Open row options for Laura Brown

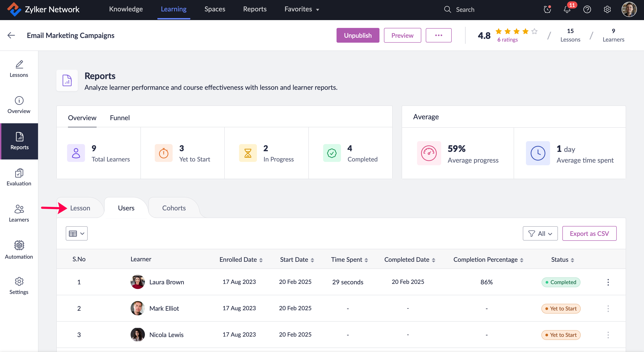tap(608, 282)
